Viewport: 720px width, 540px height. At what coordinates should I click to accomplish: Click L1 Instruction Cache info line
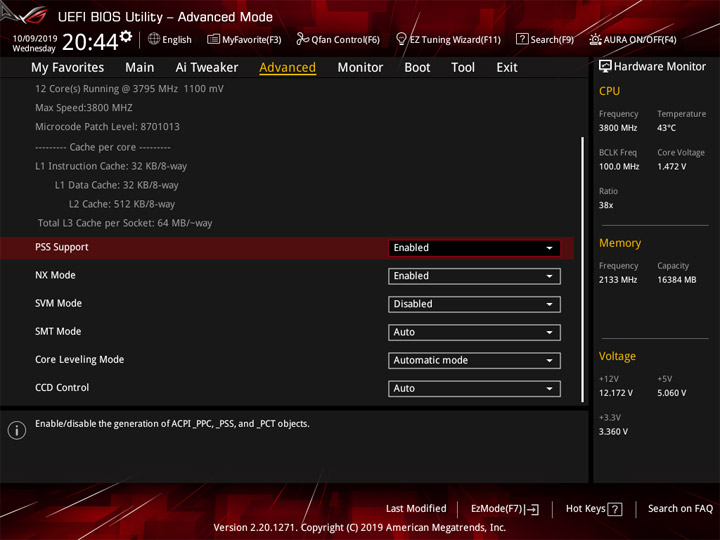(111, 166)
